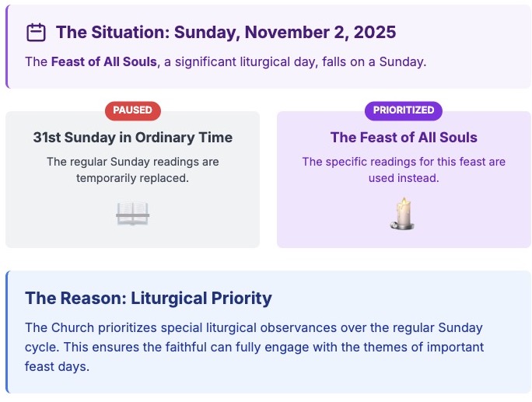This screenshot has height=402, width=532.
Task: Open 'The Reason: Liturgical Priority' heading
Action: pyautogui.click(x=149, y=298)
